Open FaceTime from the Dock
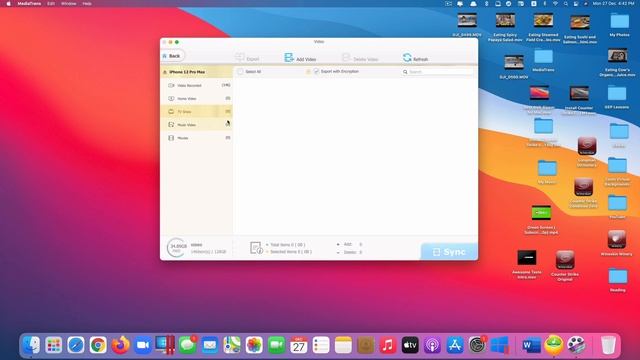Image resolution: width=640 pixels, height=360 pixels. [276, 345]
